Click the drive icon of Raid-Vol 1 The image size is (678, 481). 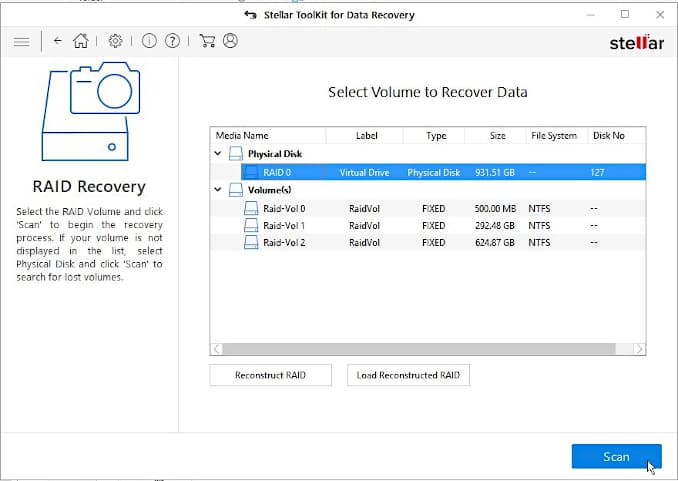(251, 225)
